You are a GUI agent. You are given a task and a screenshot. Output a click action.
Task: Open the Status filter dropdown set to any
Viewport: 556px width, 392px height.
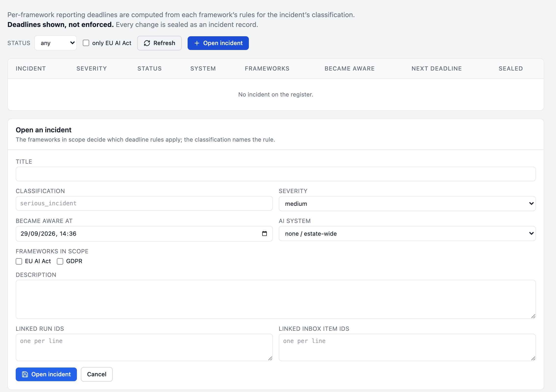click(56, 43)
